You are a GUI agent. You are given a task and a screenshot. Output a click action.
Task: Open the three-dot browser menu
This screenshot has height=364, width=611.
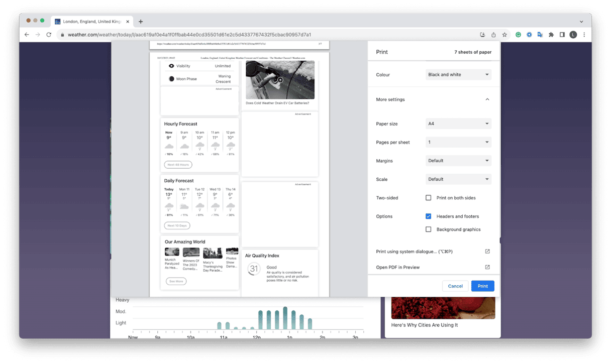pyautogui.click(x=585, y=35)
